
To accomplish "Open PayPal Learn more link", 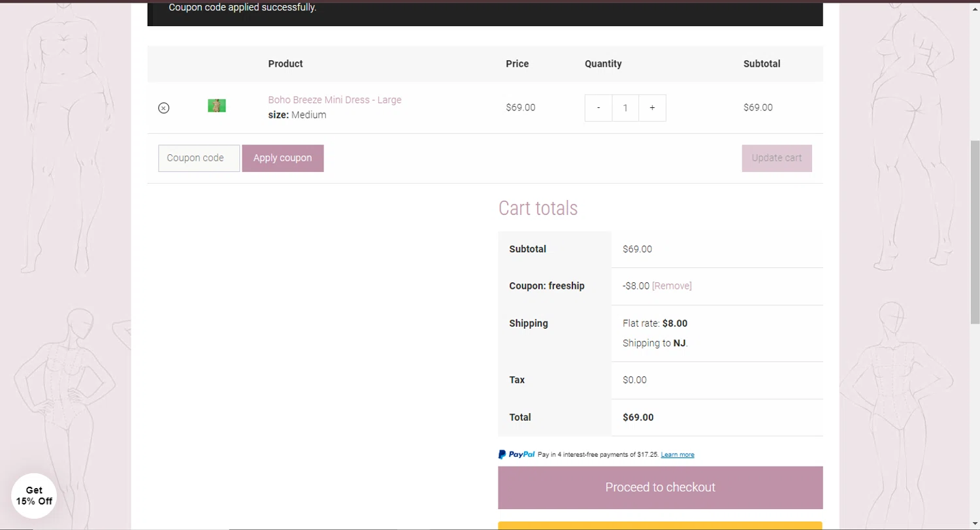I will pyautogui.click(x=678, y=455).
